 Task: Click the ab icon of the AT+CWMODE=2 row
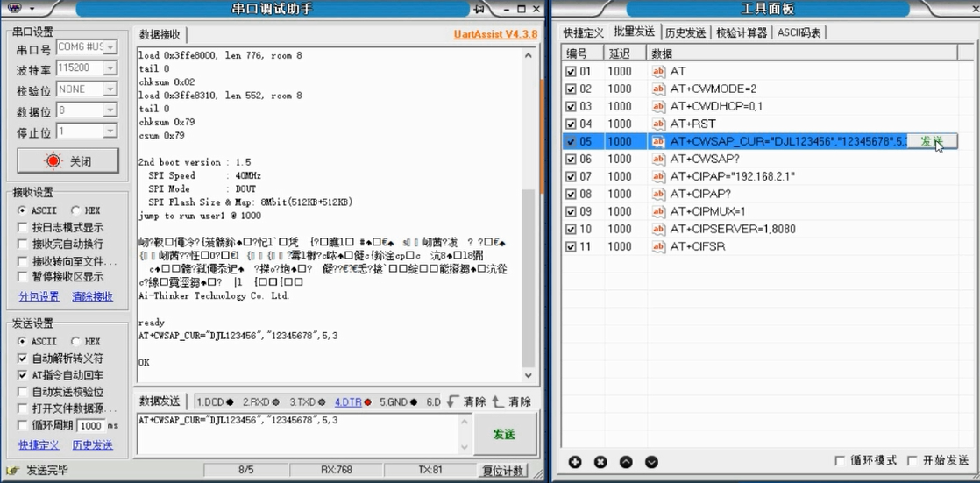tap(659, 89)
